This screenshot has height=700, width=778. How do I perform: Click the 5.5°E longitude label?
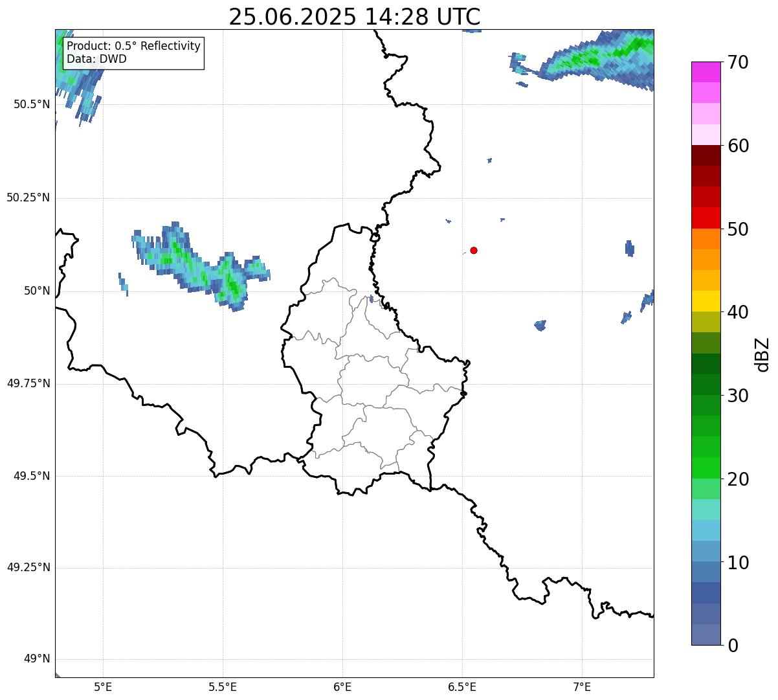click(x=223, y=687)
